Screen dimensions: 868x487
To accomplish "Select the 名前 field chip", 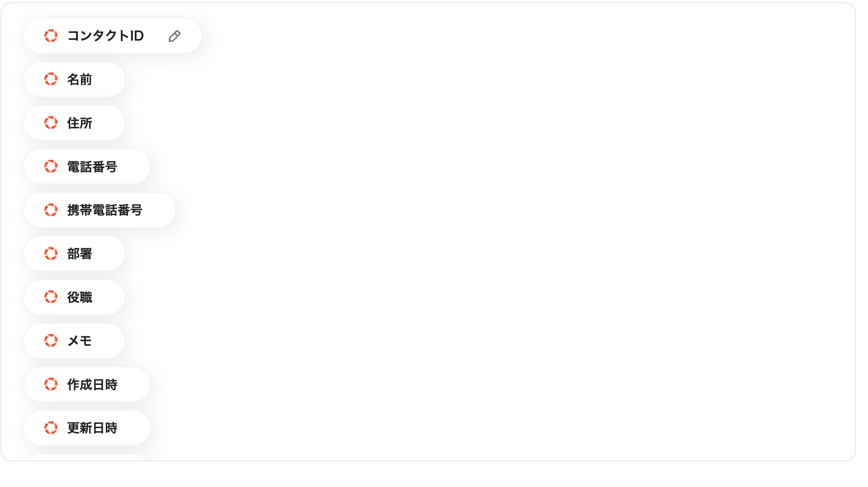I will click(x=74, y=79).
